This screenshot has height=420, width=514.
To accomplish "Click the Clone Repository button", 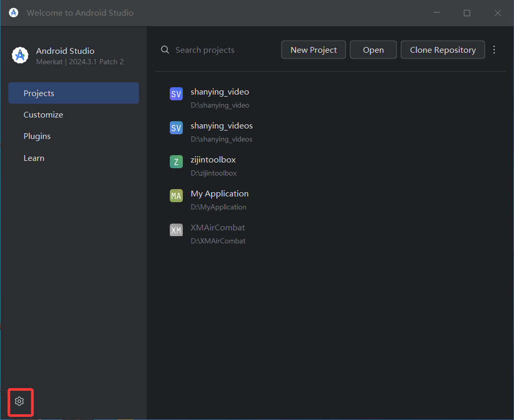I will (x=442, y=50).
